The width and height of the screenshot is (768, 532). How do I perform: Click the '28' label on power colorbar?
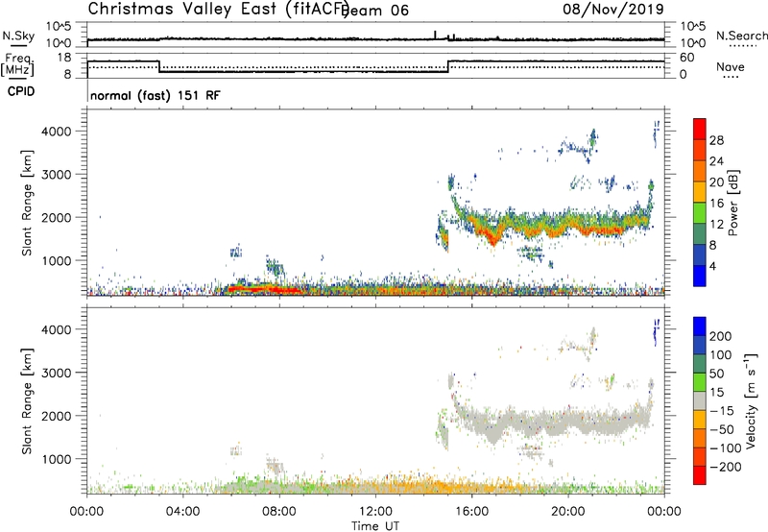(x=716, y=140)
